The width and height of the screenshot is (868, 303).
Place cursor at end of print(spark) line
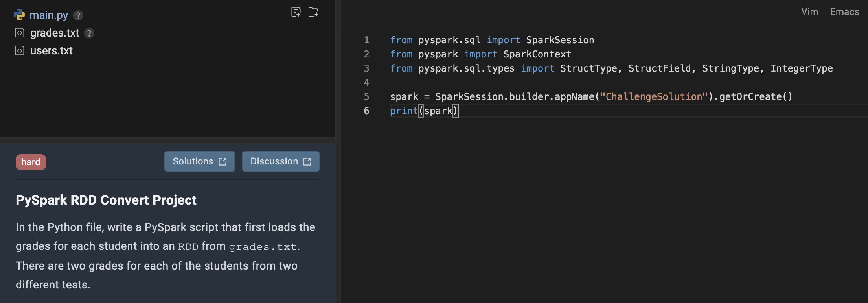point(459,111)
